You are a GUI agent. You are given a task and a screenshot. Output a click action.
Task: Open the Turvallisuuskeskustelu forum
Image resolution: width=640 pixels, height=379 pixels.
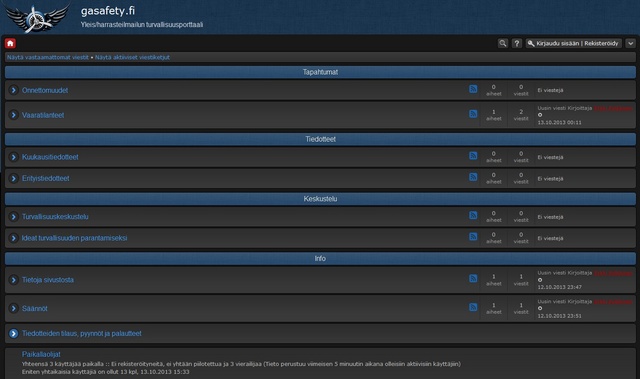(55, 217)
